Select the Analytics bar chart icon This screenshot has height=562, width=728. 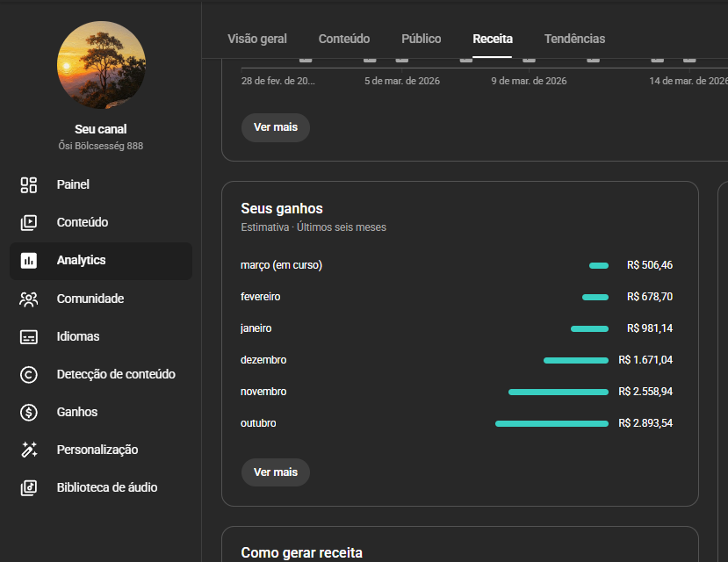(x=29, y=261)
